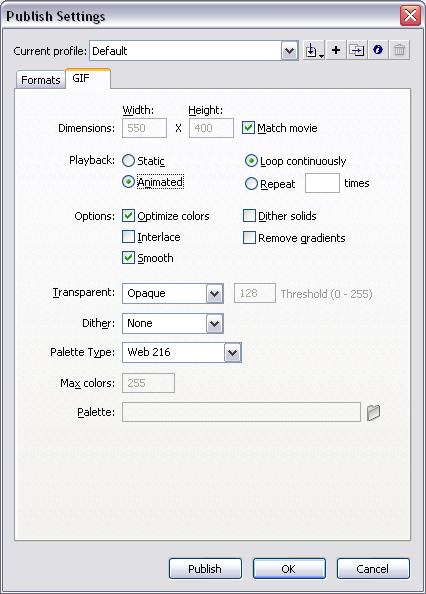
Task: Open the Profile properties info icon
Action: [x=378, y=50]
